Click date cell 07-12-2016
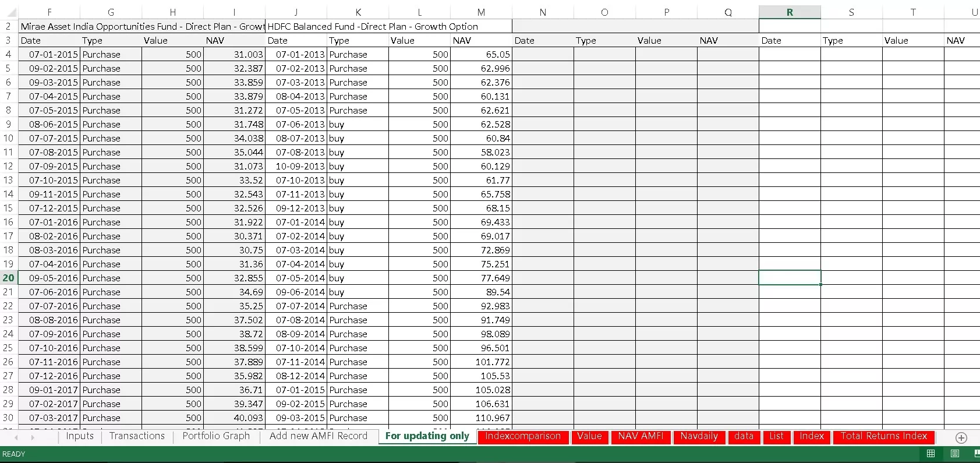The image size is (980, 463). (x=49, y=376)
